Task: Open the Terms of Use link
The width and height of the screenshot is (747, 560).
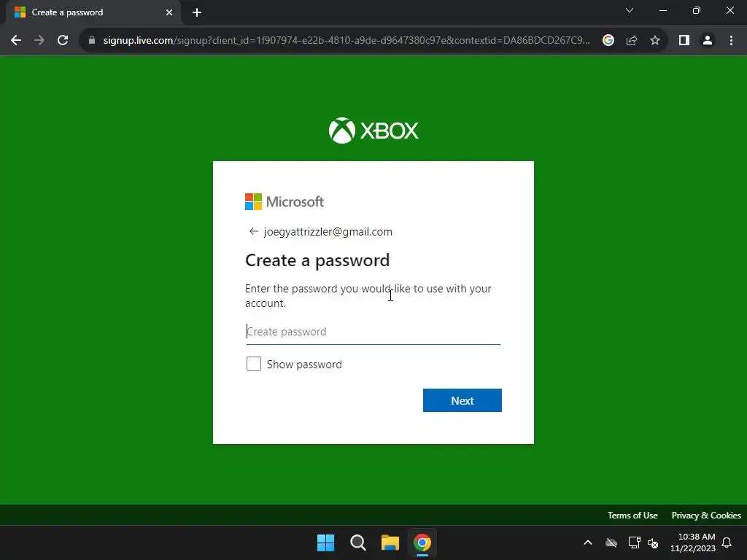Action: [632, 516]
